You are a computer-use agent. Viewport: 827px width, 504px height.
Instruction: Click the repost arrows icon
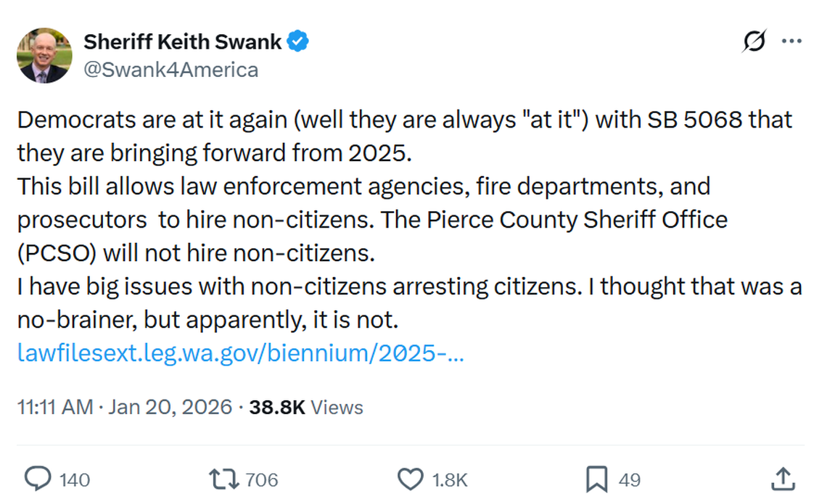[x=223, y=479]
